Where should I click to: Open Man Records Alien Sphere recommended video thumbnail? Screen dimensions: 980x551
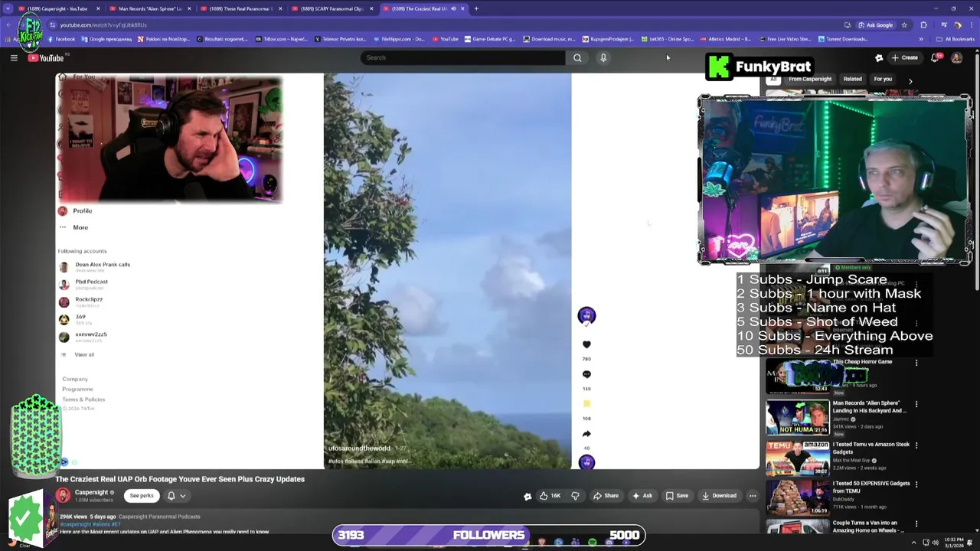[797, 417]
